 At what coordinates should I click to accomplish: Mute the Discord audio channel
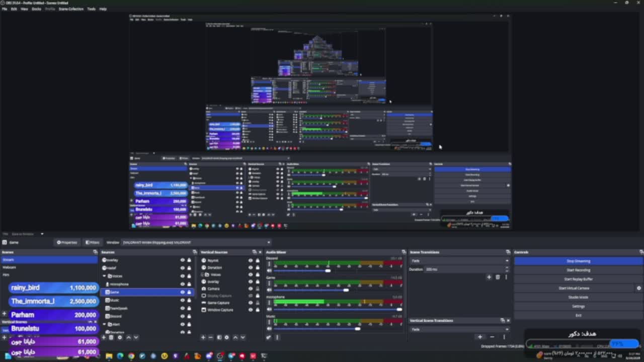point(269,270)
